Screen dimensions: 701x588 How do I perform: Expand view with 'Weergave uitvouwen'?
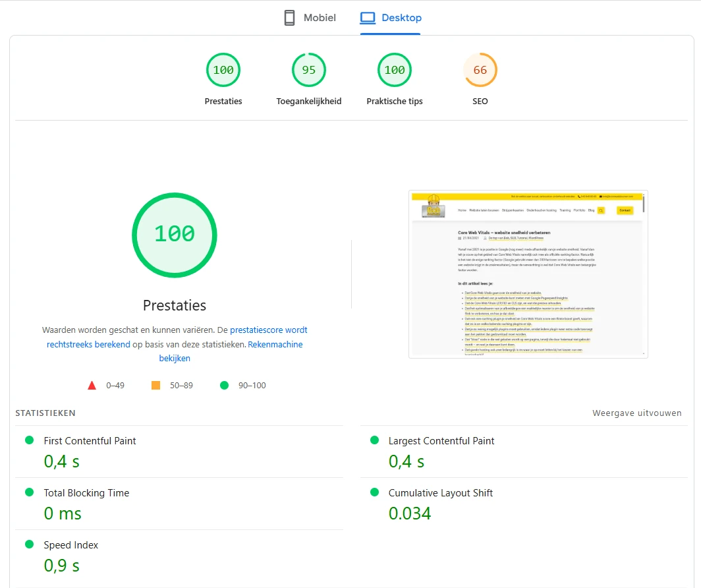636,413
